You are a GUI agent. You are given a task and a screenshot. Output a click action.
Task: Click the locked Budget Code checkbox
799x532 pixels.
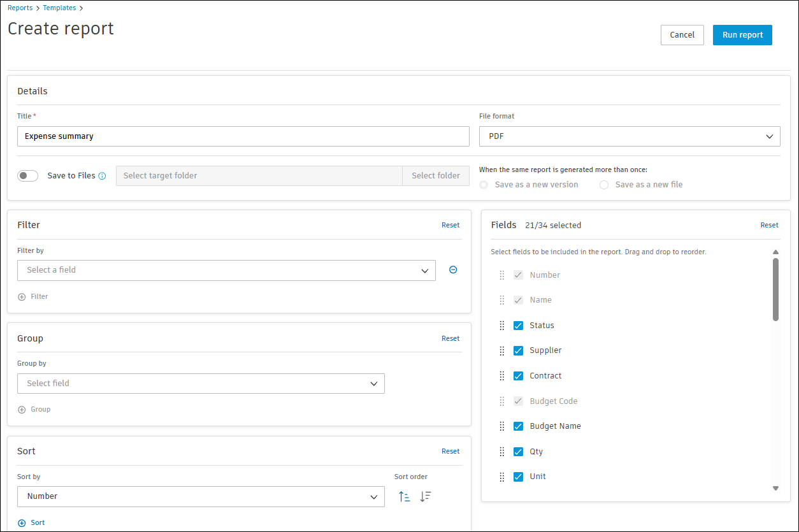[x=518, y=401]
